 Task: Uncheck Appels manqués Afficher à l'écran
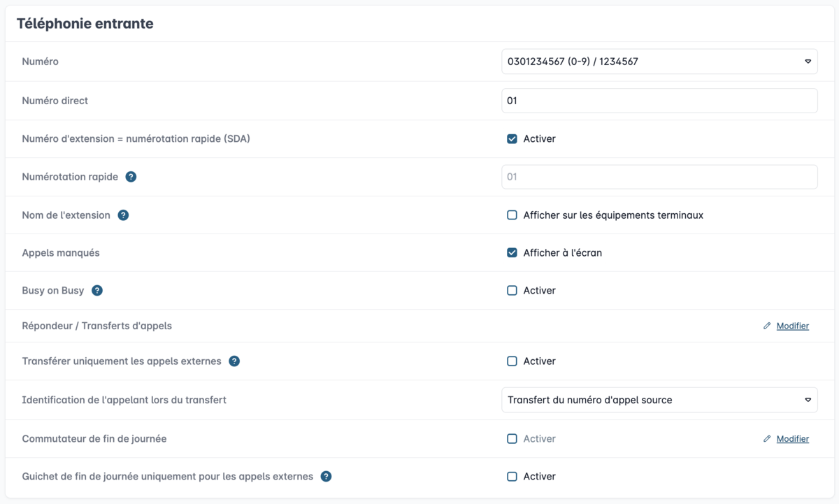512,253
